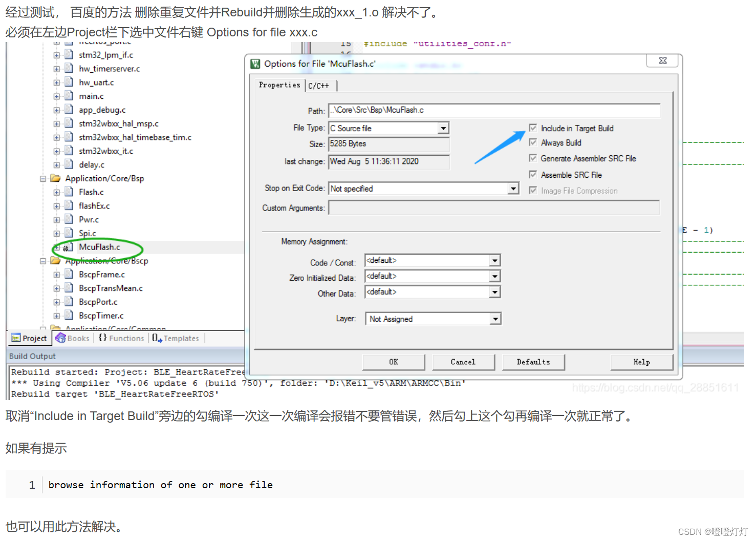Click the BscpTimer.c file icon
Image resolution: width=756 pixels, height=541 pixels.
(69, 316)
